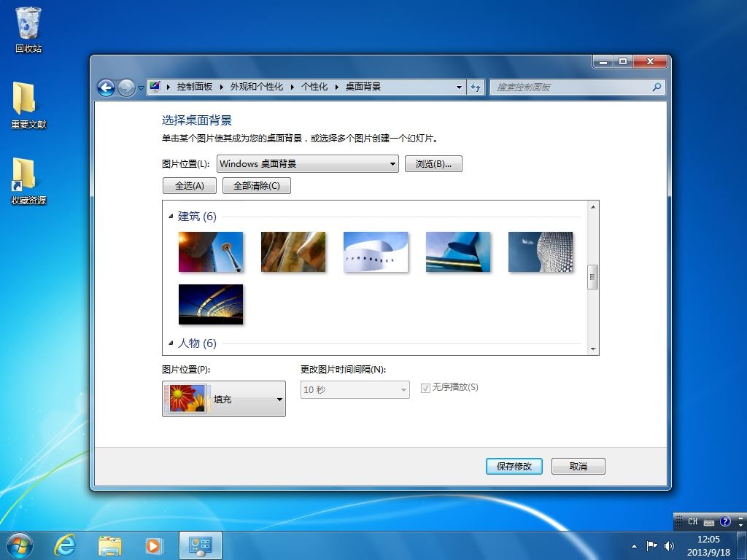Screen dimensions: 747x560
Task: Click the CH language bar indicator
Action: click(692, 522)
